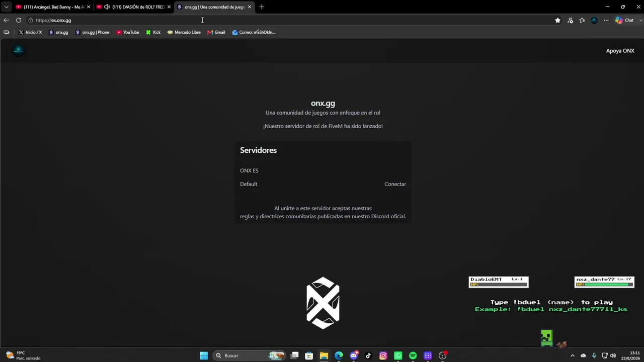
Task: Open the Correo bookmark
Action: click(254, 32)
